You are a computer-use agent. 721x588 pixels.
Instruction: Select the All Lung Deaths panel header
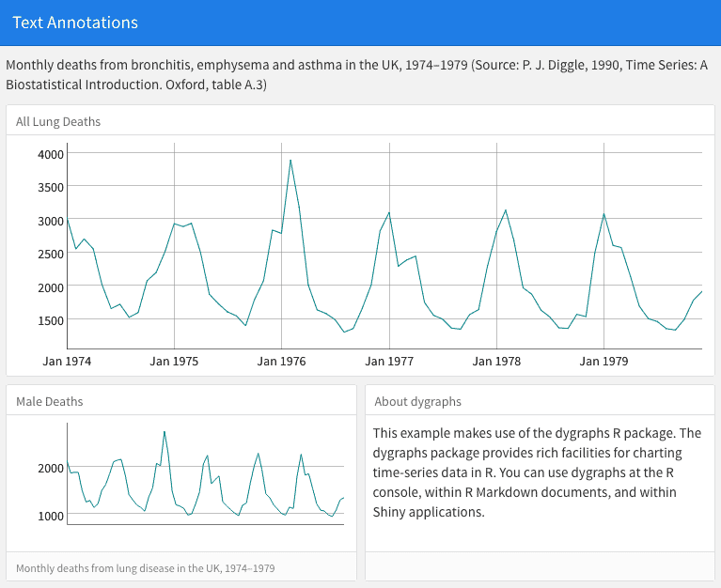tap(58, 121)
